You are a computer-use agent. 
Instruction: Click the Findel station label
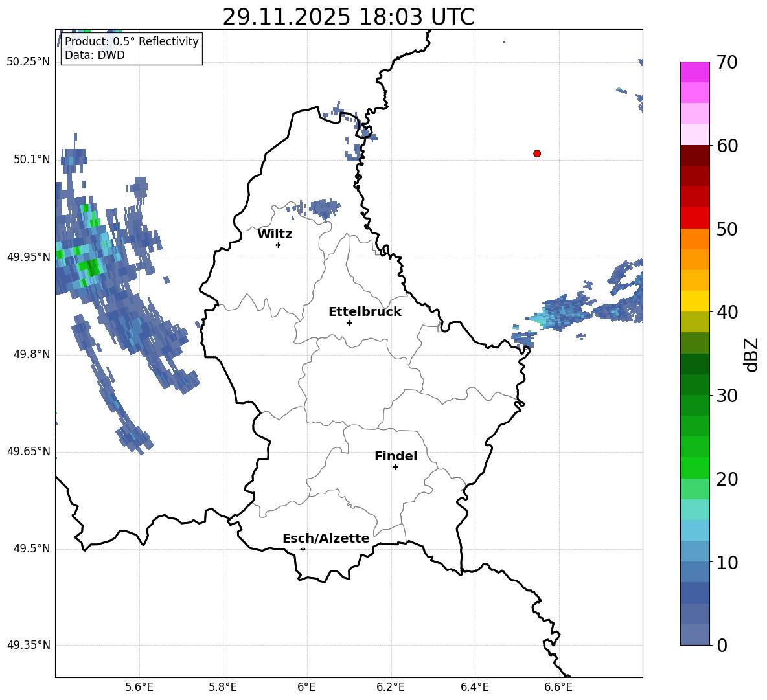point(396,456)
